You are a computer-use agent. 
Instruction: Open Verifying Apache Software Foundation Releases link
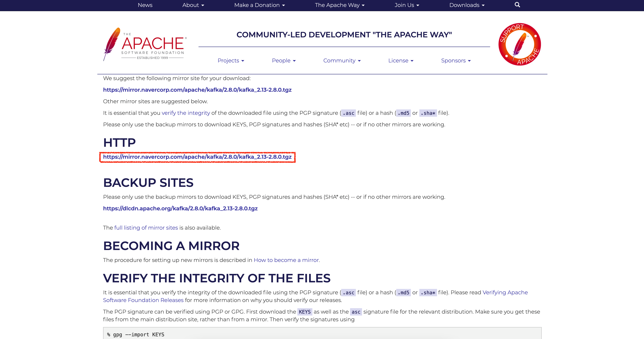(315, 296)
